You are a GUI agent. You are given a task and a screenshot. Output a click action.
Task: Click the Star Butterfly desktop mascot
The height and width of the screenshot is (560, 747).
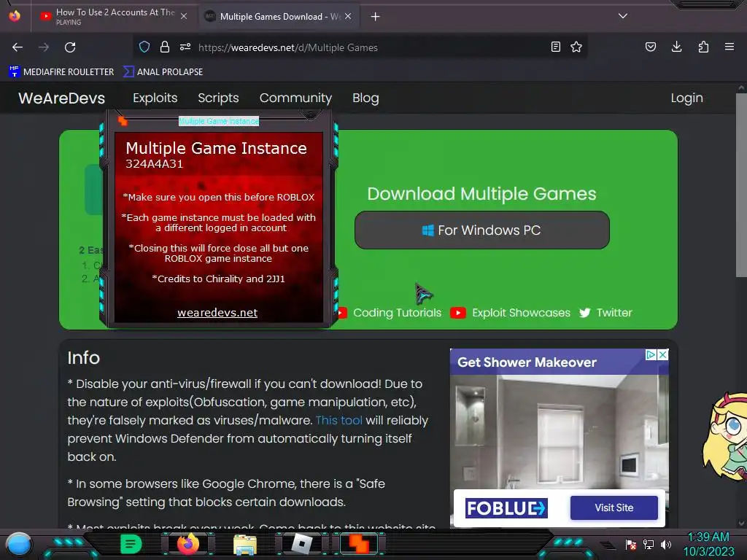[725, 436]
